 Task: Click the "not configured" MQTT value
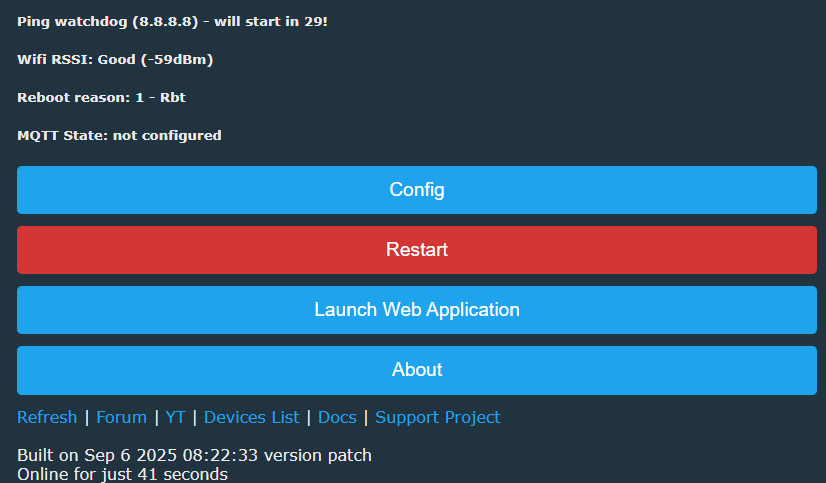[167, 135]
